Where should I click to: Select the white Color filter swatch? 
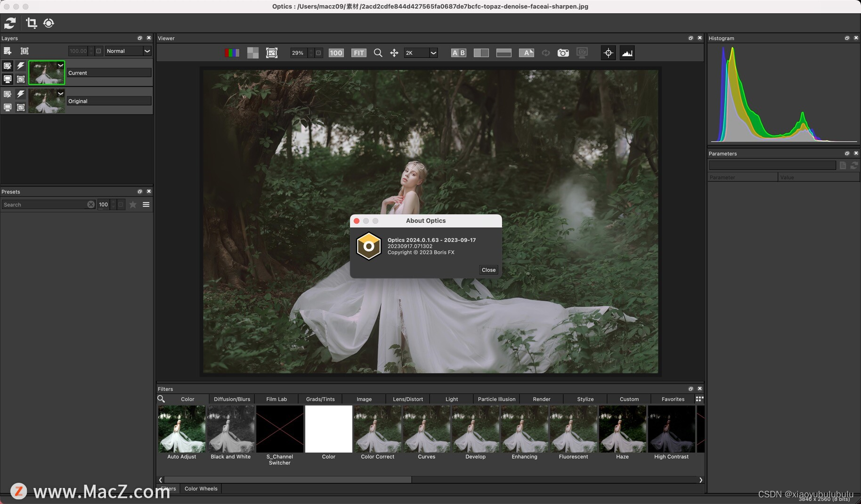pos(329,429)
